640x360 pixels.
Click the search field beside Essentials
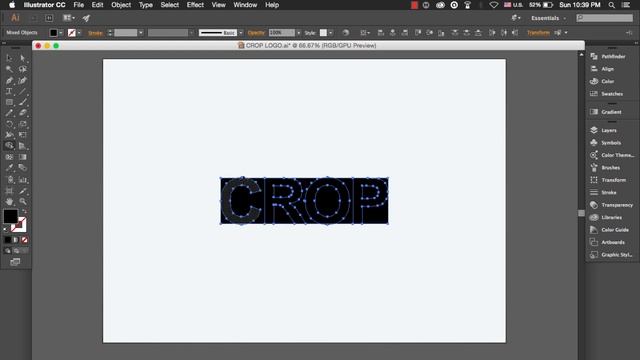(605, 18)
